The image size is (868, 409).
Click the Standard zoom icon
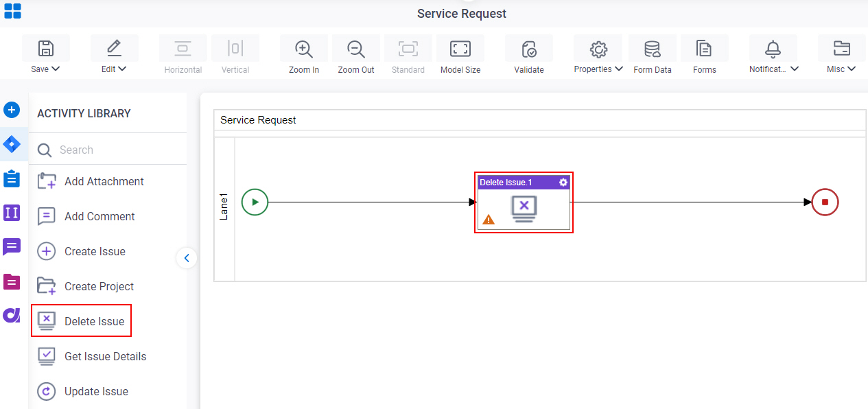pos(408,49)
